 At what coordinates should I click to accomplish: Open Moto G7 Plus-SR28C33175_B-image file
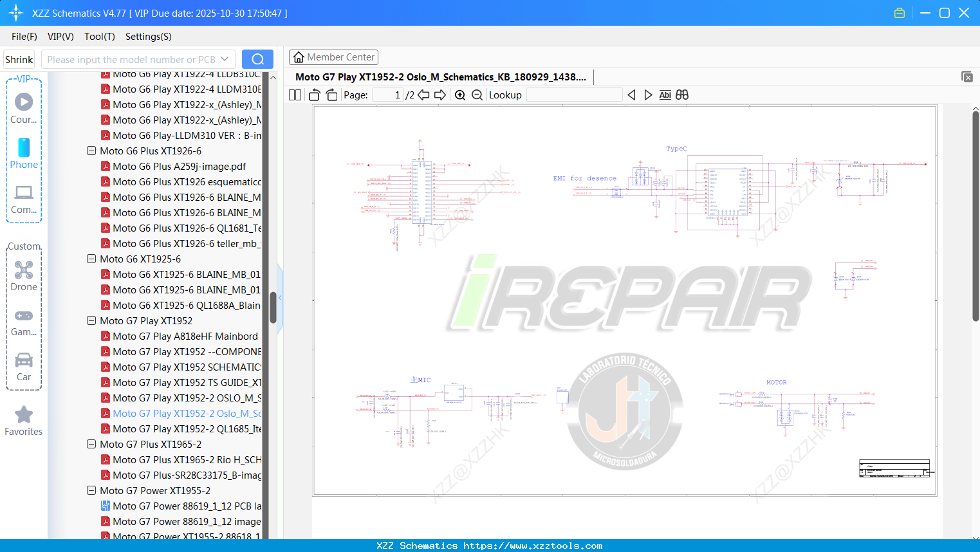187,475
